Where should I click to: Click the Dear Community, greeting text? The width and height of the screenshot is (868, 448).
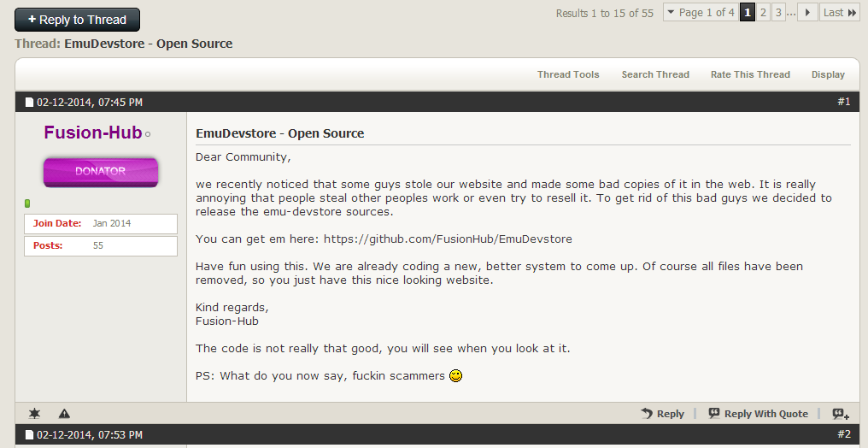243,157
